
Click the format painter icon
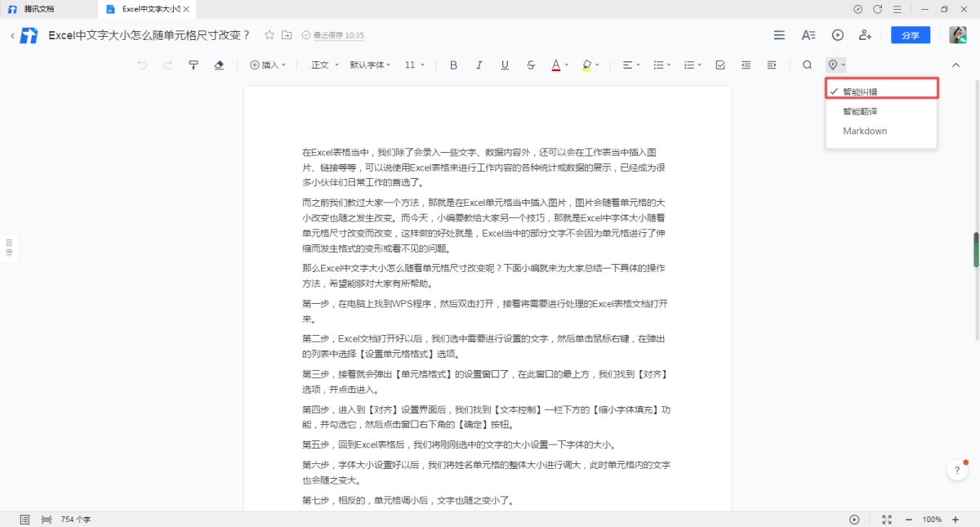tap(194, 65)
